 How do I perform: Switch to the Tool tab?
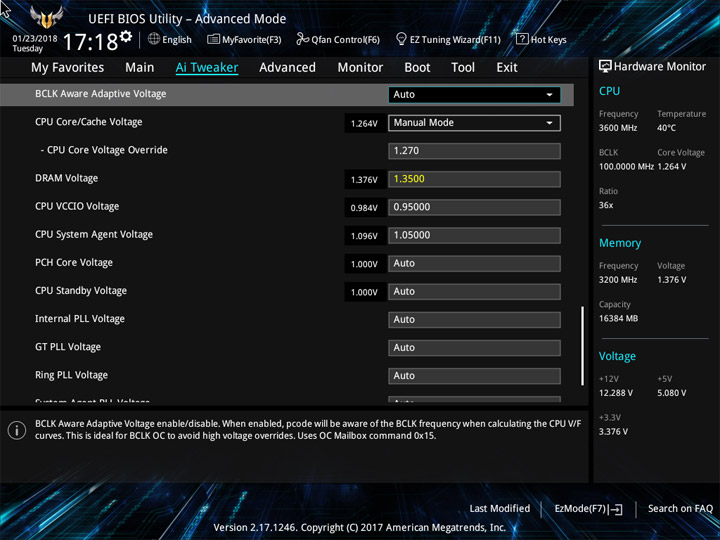pos(463,68)
